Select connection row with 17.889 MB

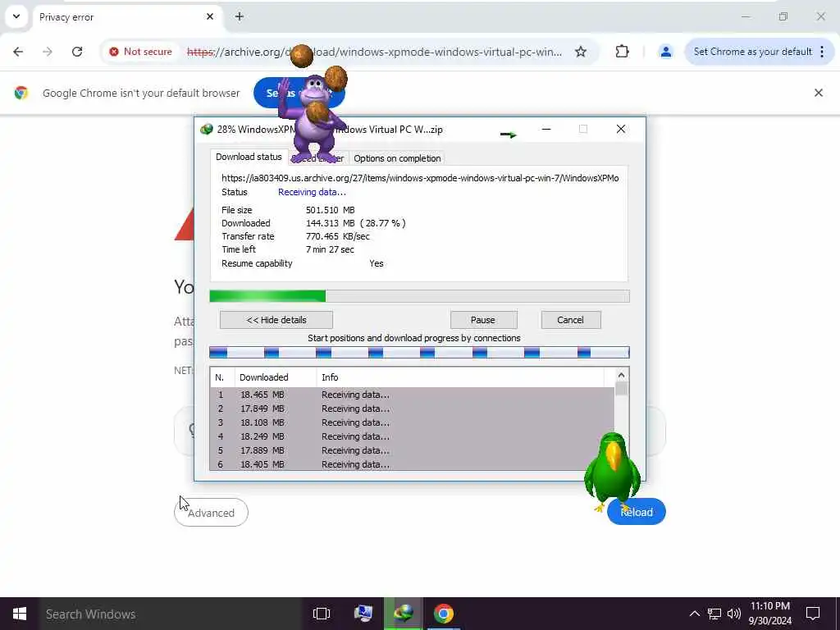click(412, 450)
